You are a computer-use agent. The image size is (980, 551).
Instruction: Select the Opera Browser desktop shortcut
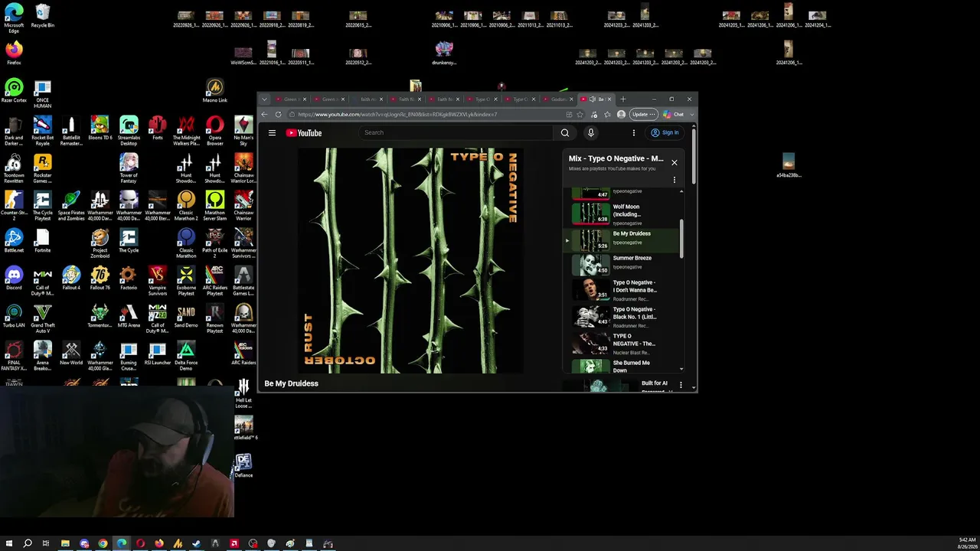[215, 129]
